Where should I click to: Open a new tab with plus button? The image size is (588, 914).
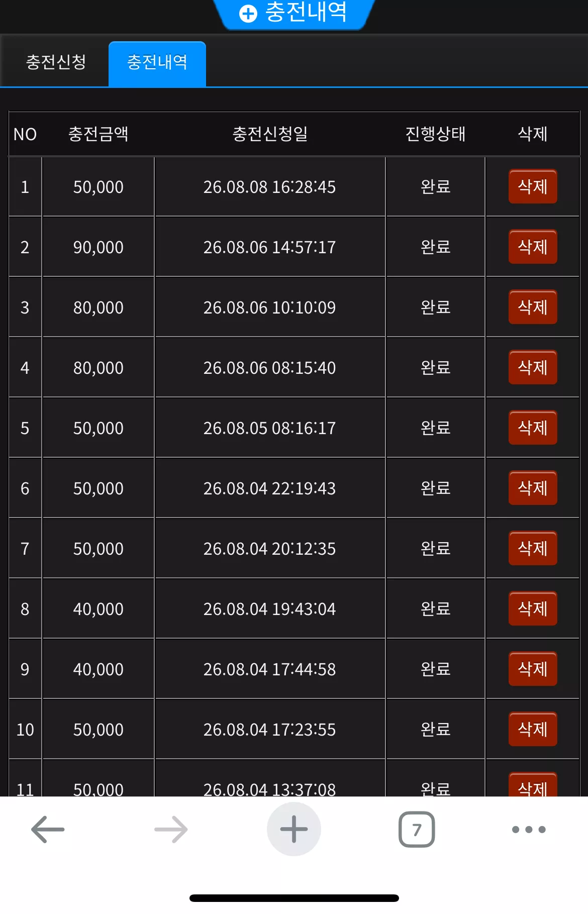click(x=294, y=829)
